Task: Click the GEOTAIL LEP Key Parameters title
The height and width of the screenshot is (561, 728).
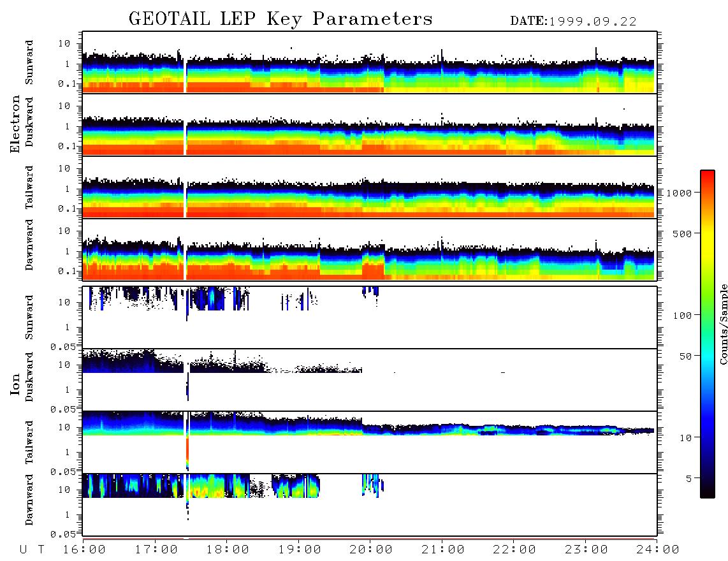Action: (280, 19)
